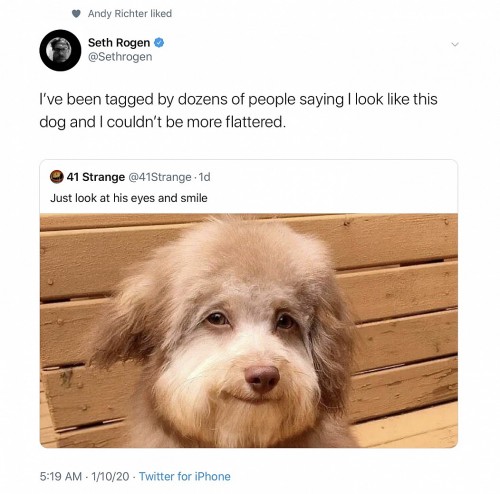Expand the tweet options chevron
This screenshot has width=500, height=494.
tap(454, 44)
